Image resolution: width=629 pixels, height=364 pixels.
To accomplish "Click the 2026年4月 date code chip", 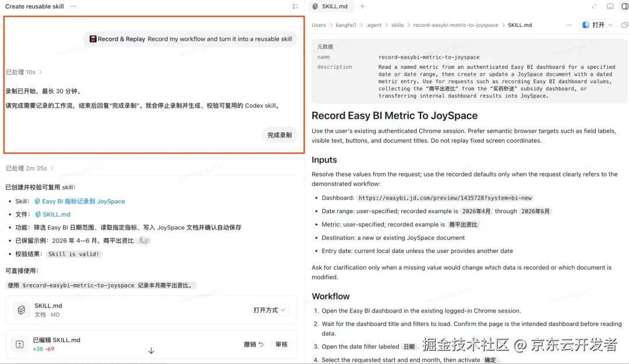I will pos(476,211).
